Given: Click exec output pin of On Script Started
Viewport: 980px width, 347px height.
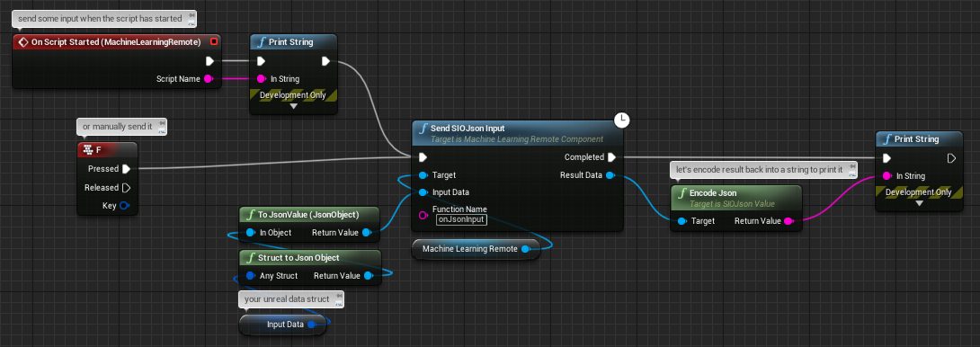Looking at the screenshot, I should point(210,61).
